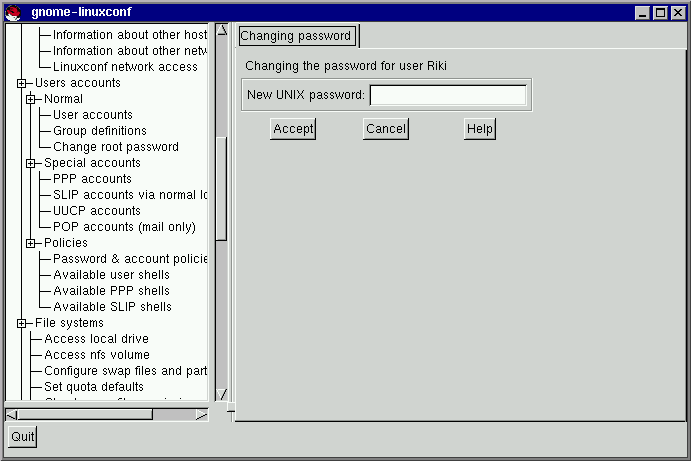Click the tree's vertical scrollbar down arrow
The height and width of the screenshot is (461, 691).
(222, 394)
